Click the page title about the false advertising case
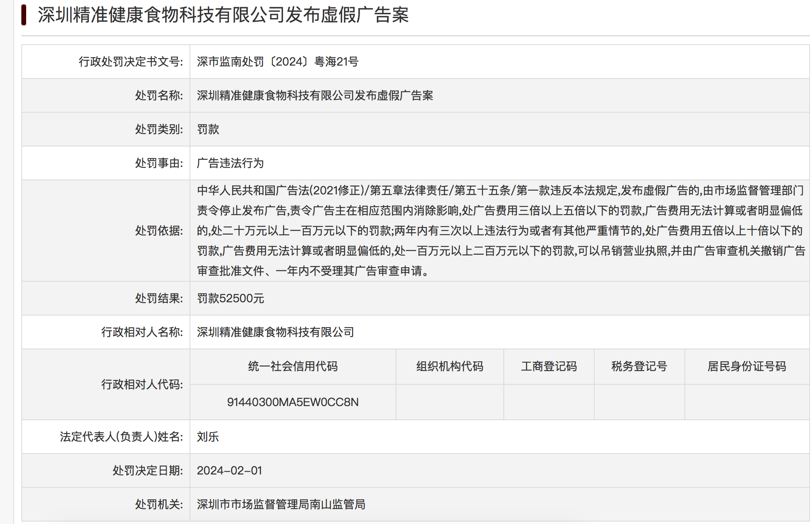 [223, 15]
